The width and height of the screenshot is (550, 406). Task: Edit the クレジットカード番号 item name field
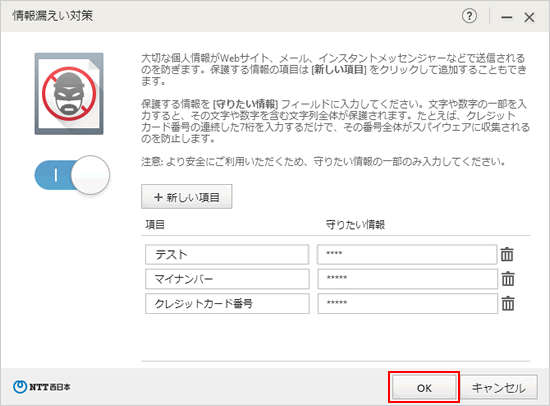(x=227, y=304)
